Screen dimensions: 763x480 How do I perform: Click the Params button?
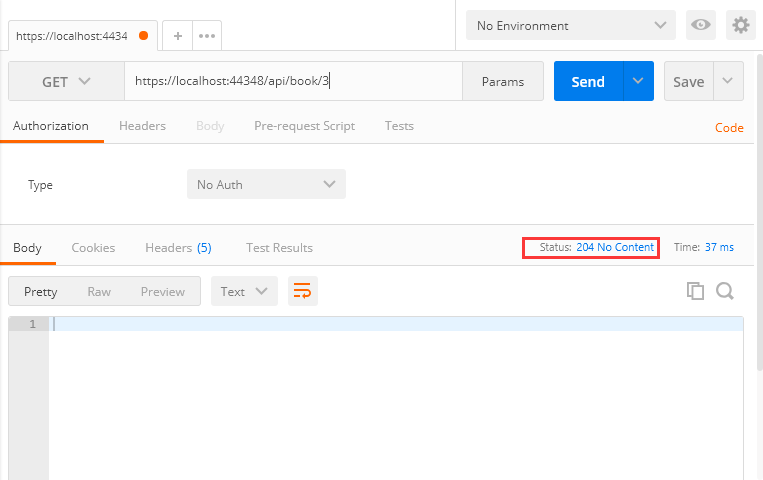point(503,81)
